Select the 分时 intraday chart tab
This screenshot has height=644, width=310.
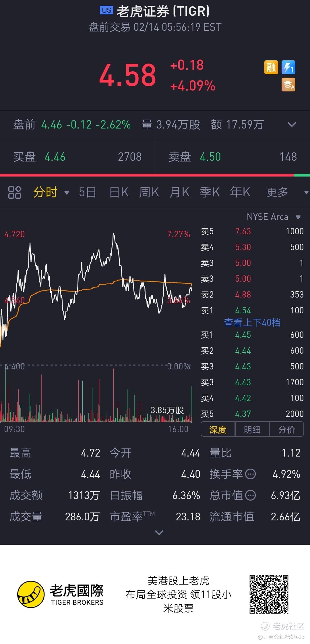point(45,192)
